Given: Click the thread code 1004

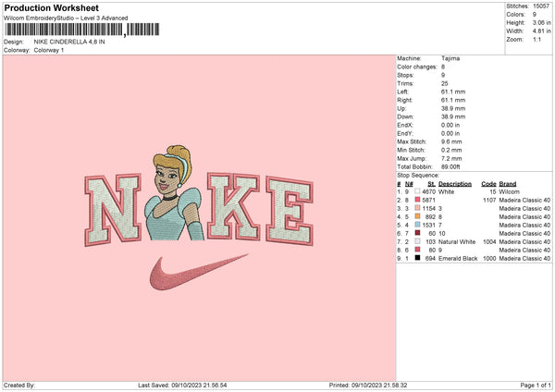Looking at the screenshot, I should click(489, 241).
